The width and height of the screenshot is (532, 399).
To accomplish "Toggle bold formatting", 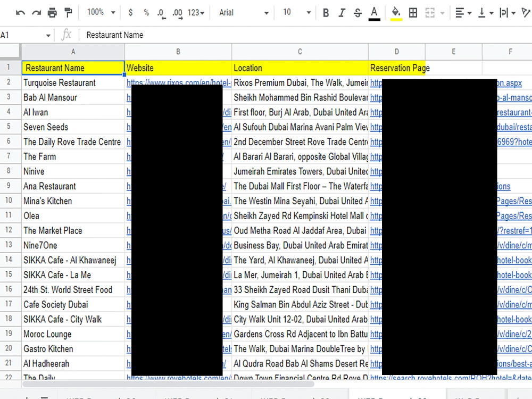I will pos(326,13).
